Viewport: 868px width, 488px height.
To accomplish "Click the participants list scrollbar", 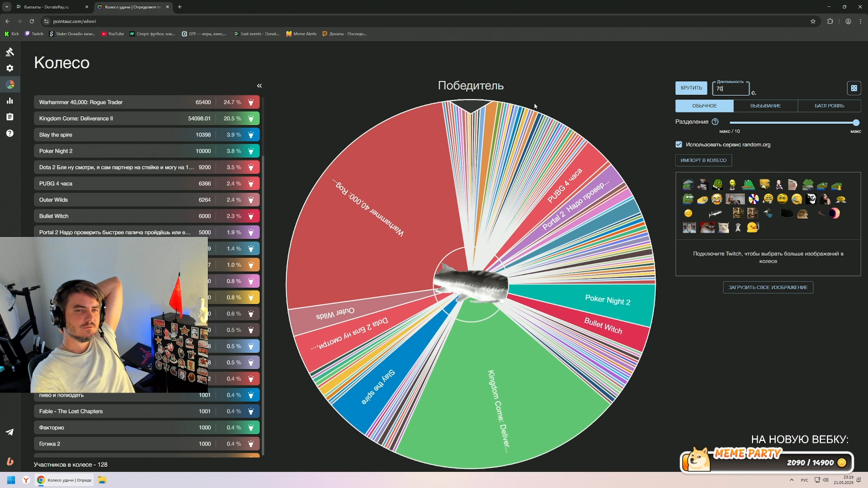I will point(263,276).
